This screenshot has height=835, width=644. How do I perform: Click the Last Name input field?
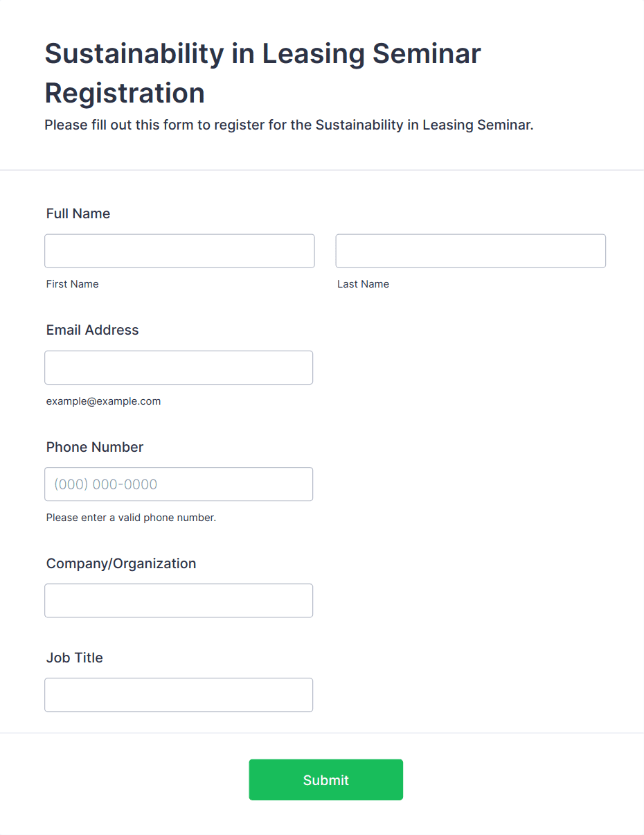coord(470,251)
